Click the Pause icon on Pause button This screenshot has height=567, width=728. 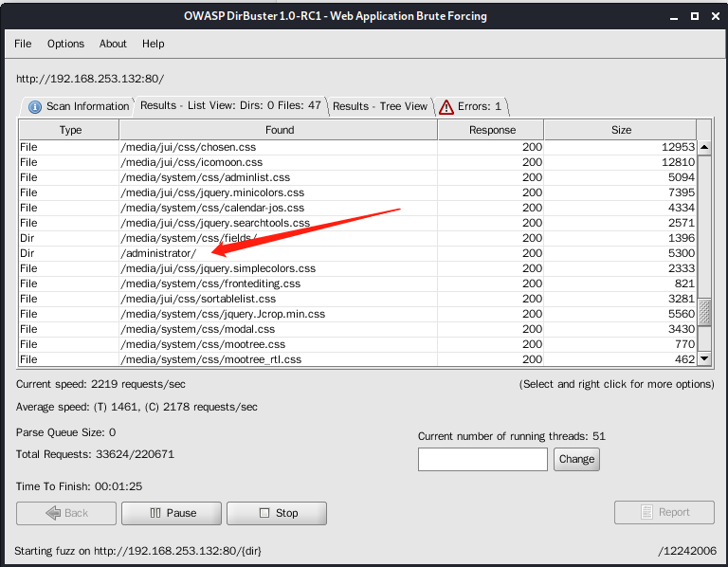click(155, 513)
